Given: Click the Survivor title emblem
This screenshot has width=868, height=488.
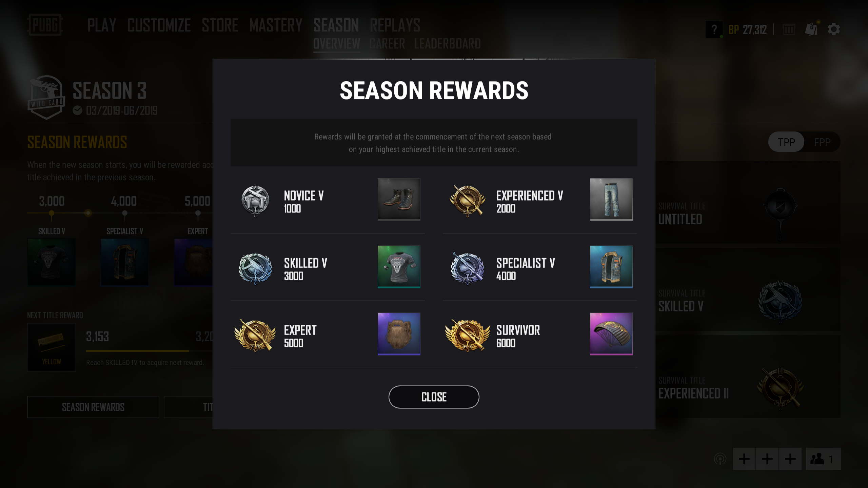Looking at the screenshot, I should coord(468,335).
